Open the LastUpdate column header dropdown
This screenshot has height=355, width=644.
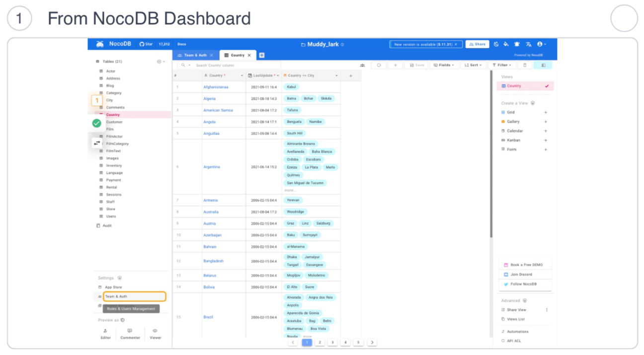278,75
